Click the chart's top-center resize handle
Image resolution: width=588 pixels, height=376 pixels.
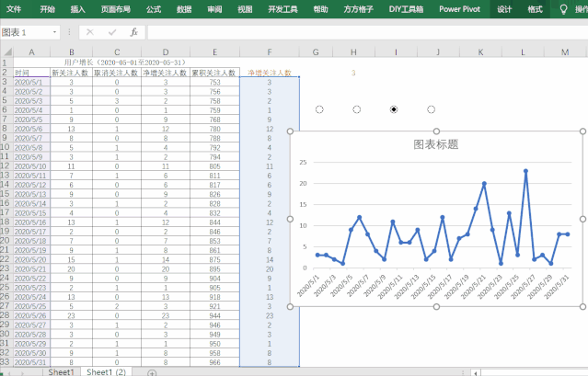[436, 131]
